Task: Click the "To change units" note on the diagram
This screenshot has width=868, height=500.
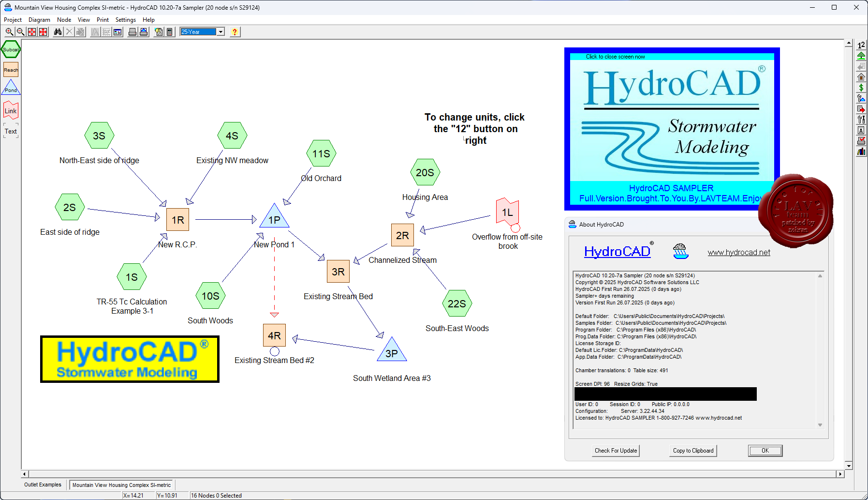Action: click(474, 129)
